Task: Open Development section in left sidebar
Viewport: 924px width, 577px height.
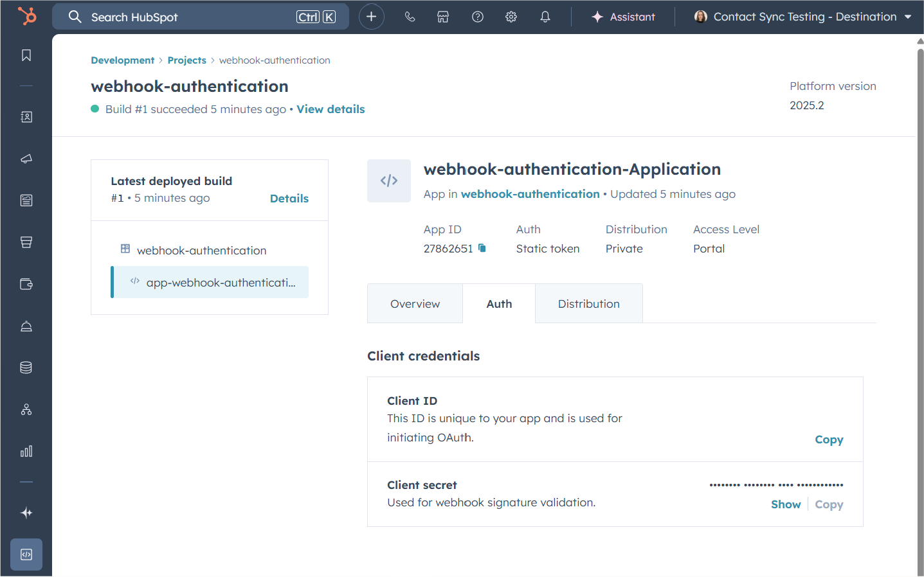Action: pos(26,555)
